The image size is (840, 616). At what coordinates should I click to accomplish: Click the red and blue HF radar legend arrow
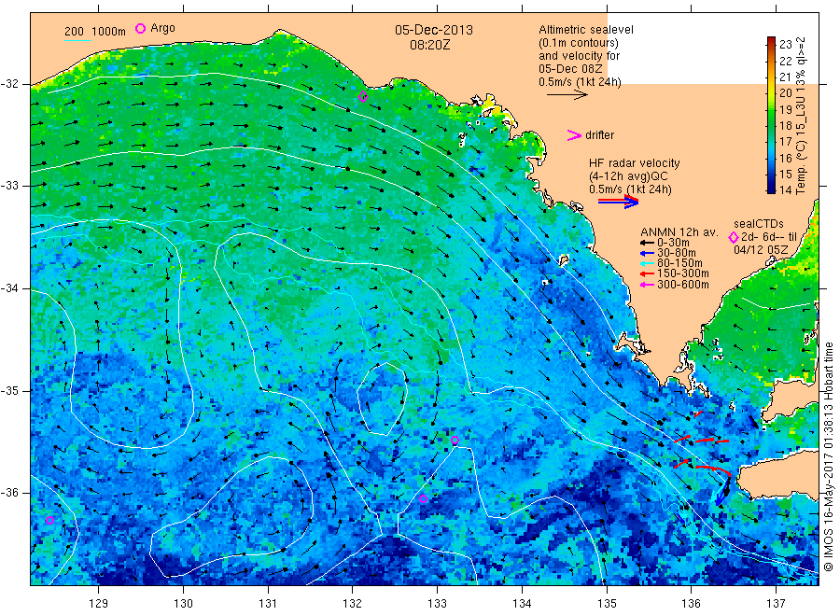[618, 202]
